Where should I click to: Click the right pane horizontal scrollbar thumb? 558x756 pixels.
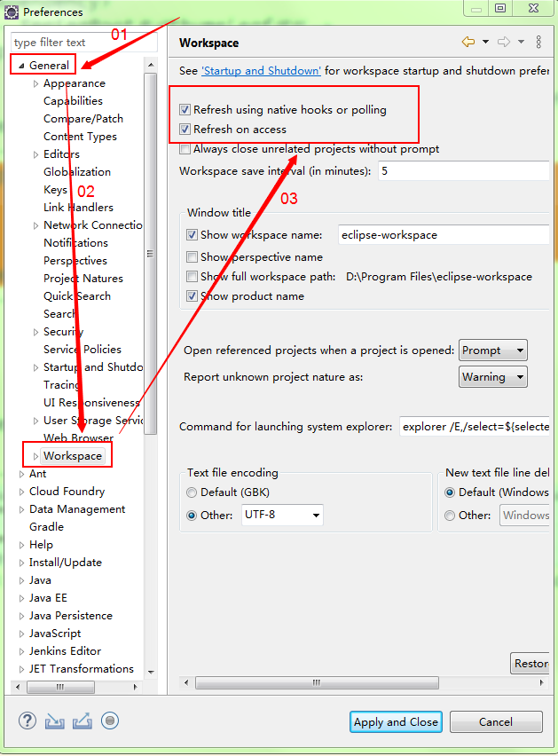point(317,682)
